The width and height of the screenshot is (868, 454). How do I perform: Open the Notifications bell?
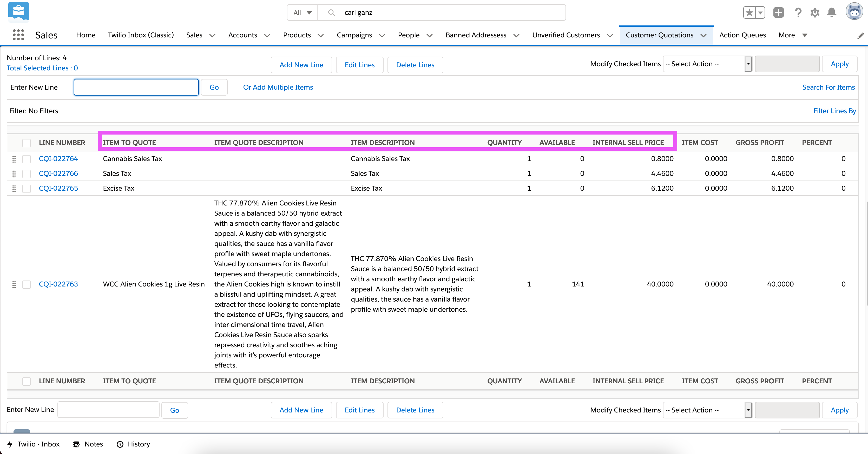tap(832, 13)
